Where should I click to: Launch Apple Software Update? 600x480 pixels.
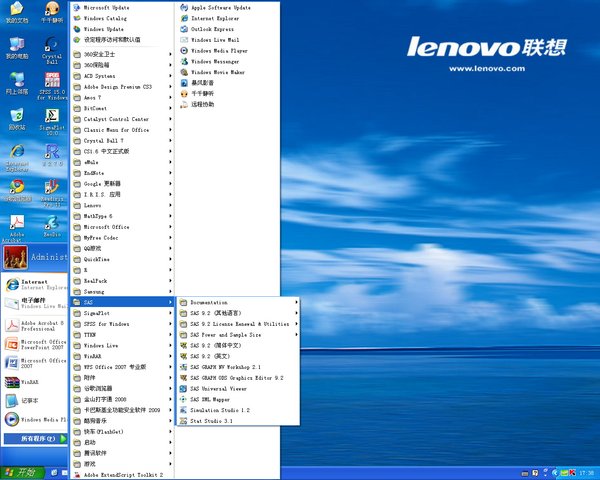coord(227,7)
